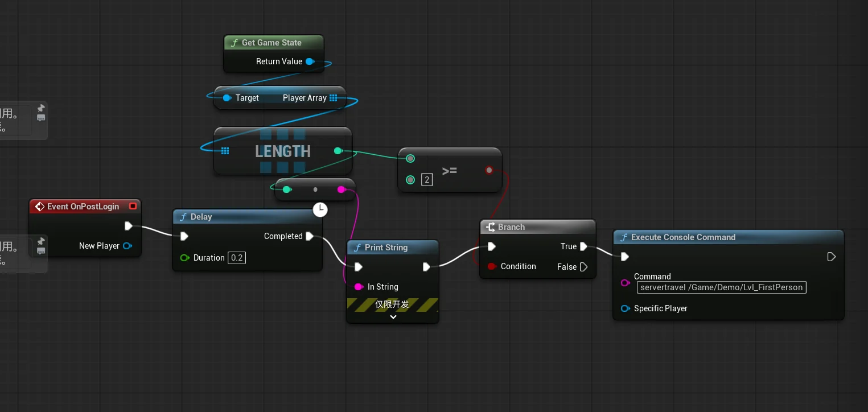Click the pin icon on the upper comment bubble
The width and height of the screenshot is (868, 412).
coord(41,108)
